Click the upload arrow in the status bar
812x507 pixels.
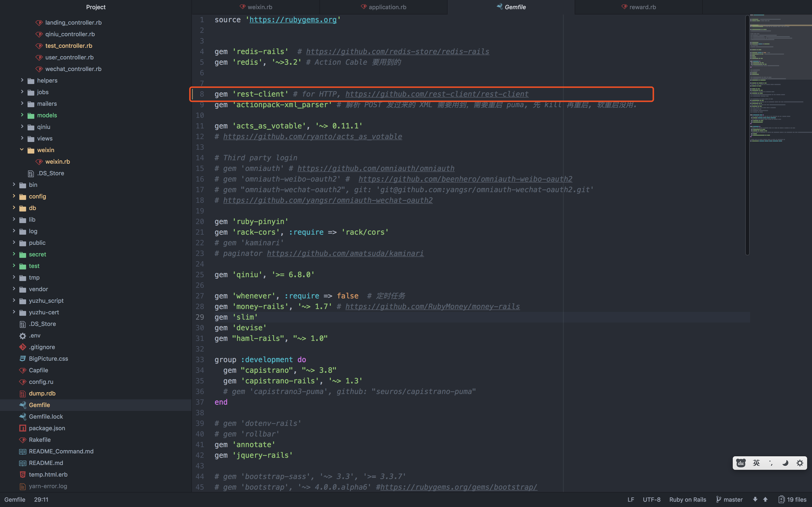pyautogui.click(x=766, y=500)
